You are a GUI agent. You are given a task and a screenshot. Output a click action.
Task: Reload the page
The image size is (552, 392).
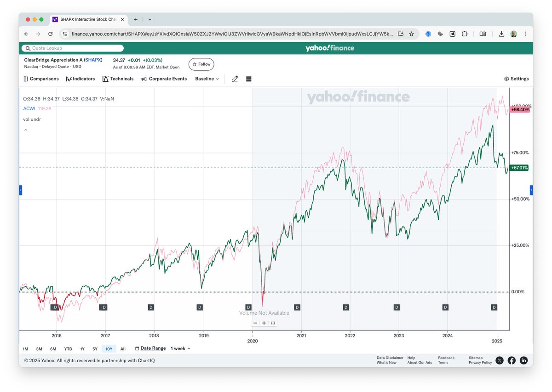pos(50,34)
